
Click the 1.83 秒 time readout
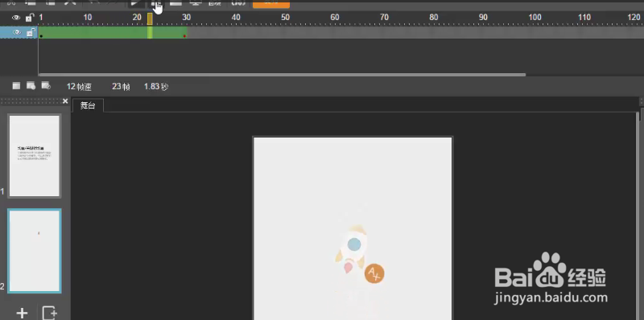tap(156, 87)
